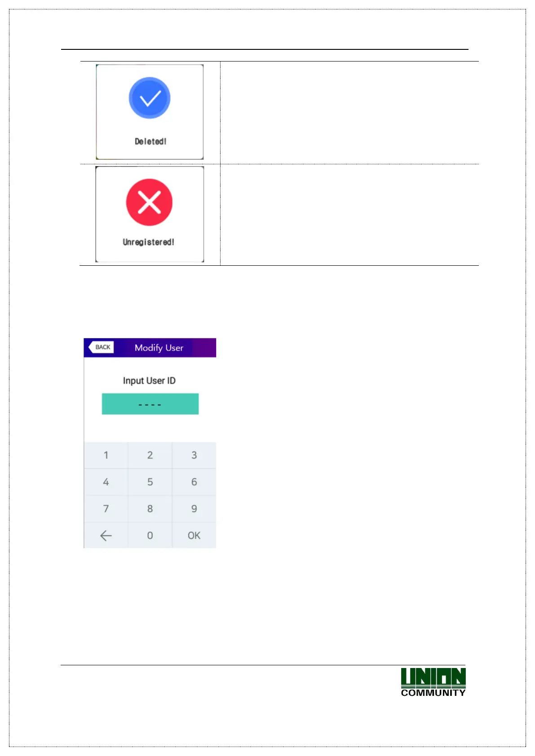Screen dimensions: 535x756
Task: Select the User ID input field
Action: point(150,404)
